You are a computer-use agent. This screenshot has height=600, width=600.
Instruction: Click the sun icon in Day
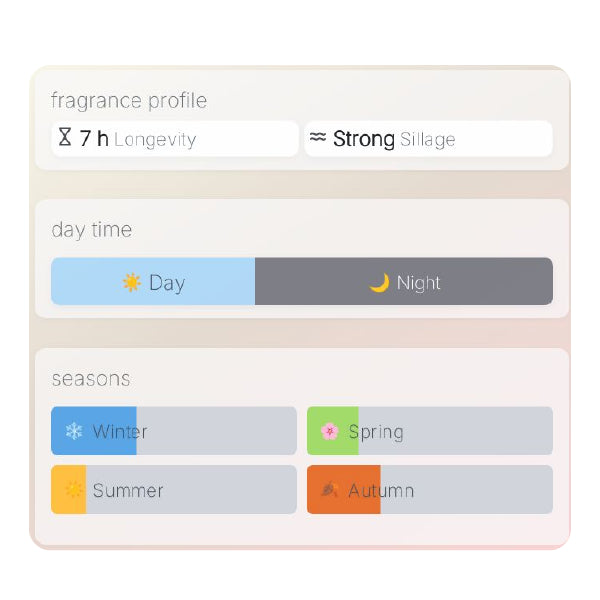(132, 282)
